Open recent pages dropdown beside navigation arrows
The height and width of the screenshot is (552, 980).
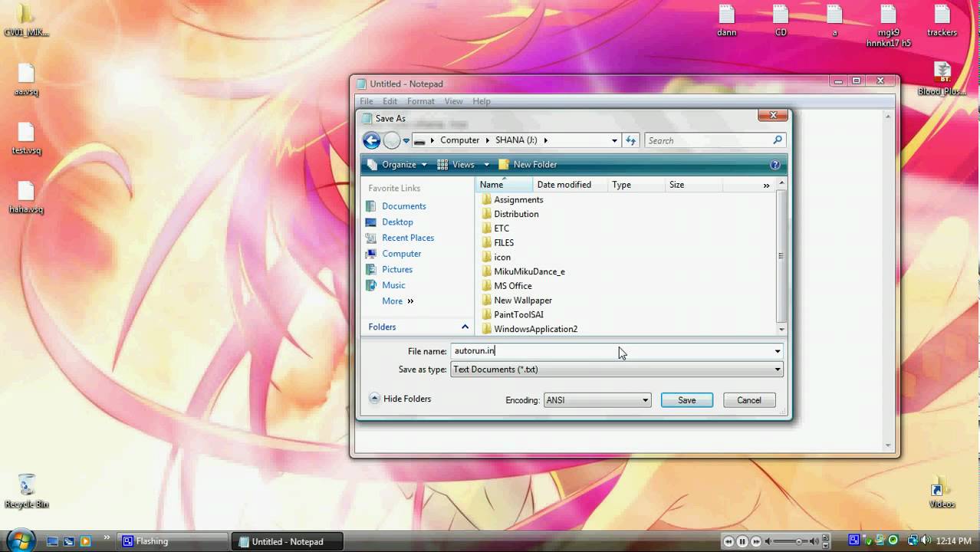[406, 141]
